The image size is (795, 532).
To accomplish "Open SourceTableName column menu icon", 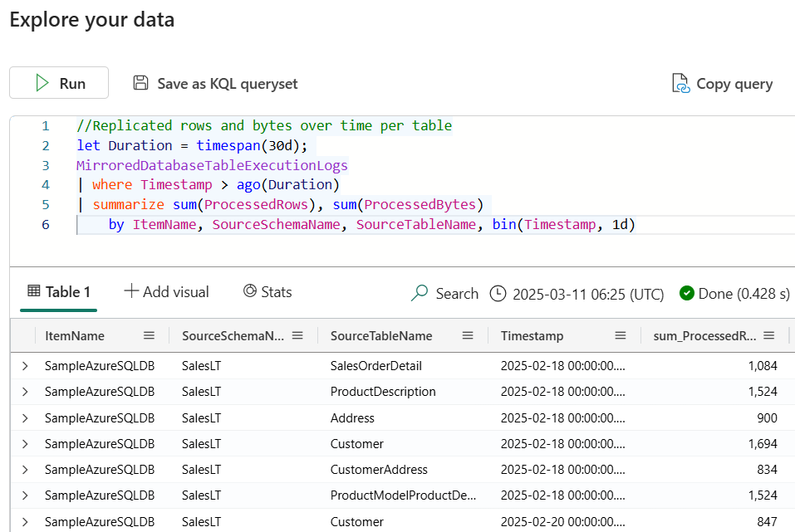I will click(x=468, y=336).
